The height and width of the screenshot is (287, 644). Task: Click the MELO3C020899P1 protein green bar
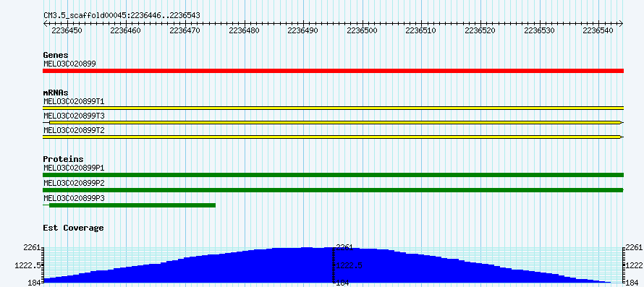pyautogui.click(x=333, y=175)
